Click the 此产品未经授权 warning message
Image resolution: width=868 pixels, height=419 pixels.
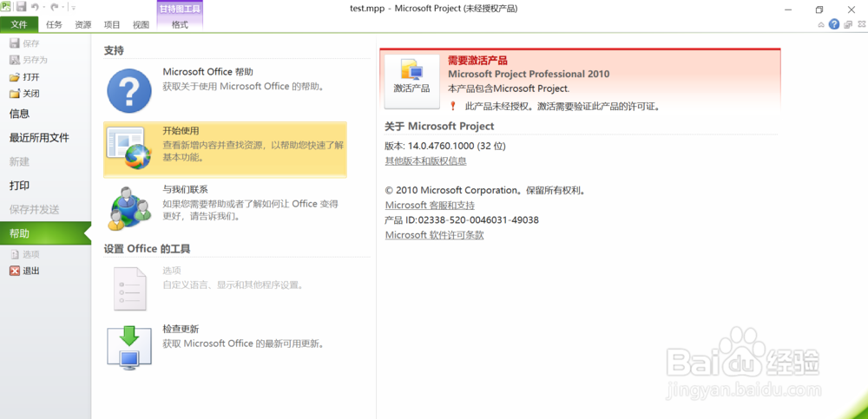[x=563, y=107]
